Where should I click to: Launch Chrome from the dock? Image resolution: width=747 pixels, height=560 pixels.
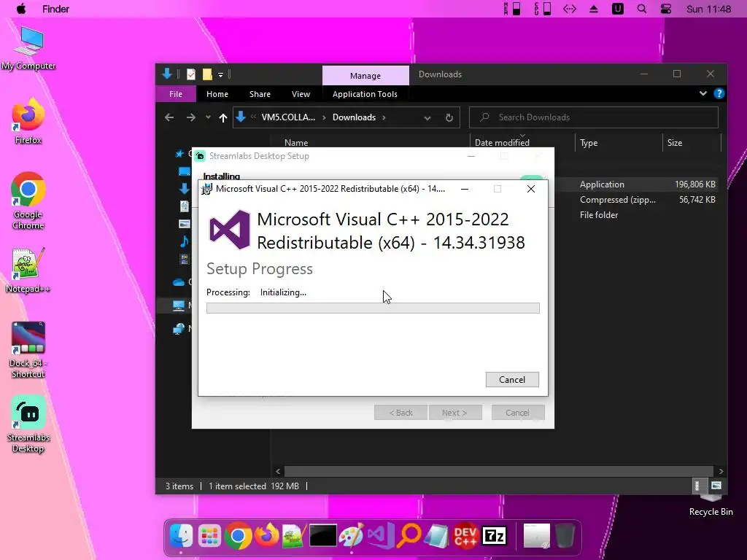239,536
